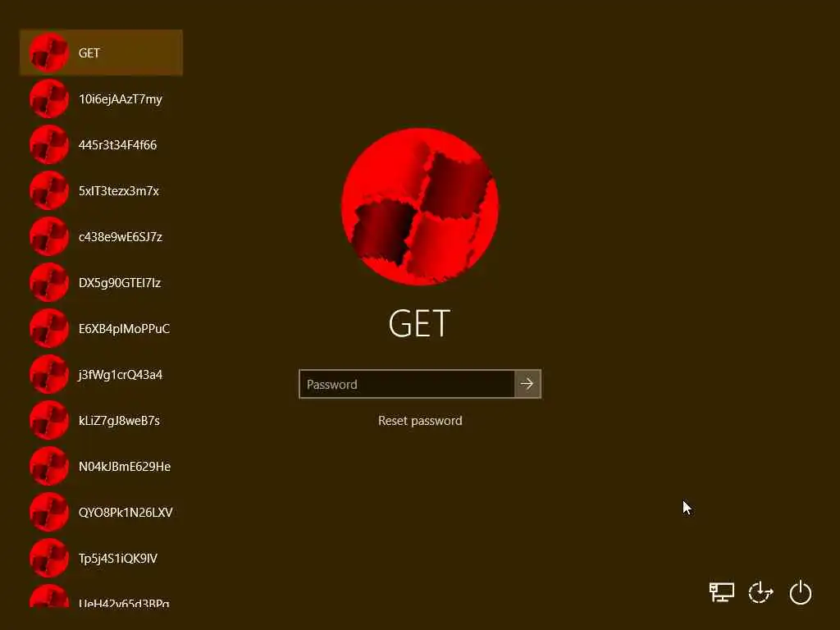This screenshot has height=630, width=840.
Task: Switch to user name Tp5j4S1iQK9lV
Action: 118,558
